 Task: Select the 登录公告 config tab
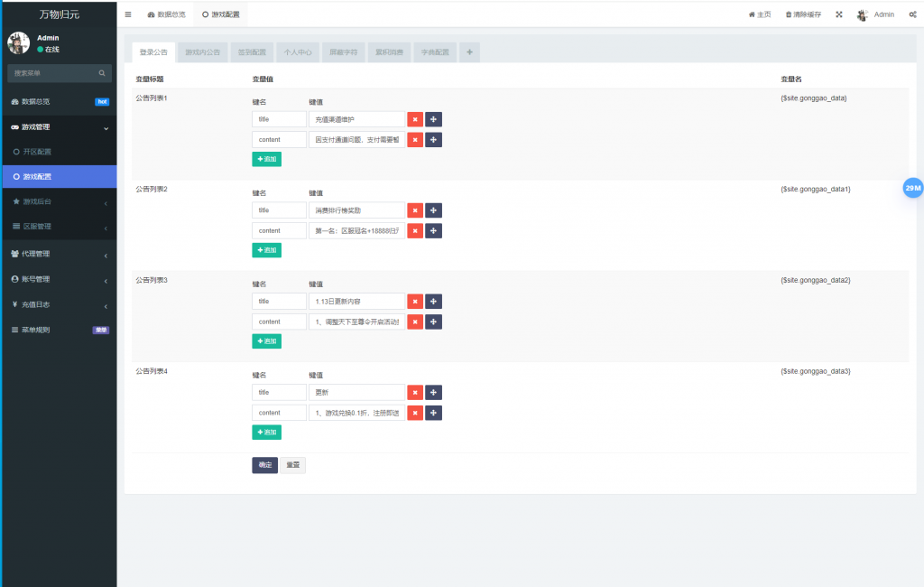coord(153,52)
